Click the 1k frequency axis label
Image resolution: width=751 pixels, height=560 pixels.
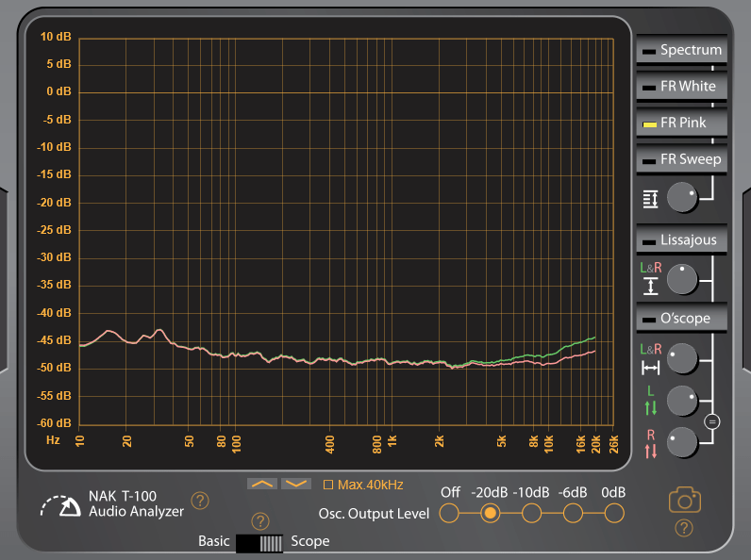click(x=392, y=441)
